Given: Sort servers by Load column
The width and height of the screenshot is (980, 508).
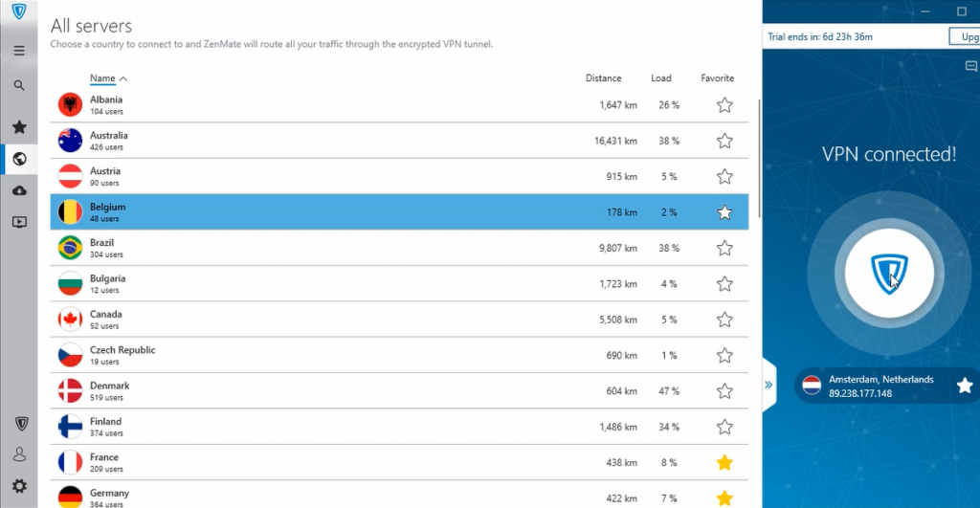Looking at the screenshot, I should click(660, 78).
